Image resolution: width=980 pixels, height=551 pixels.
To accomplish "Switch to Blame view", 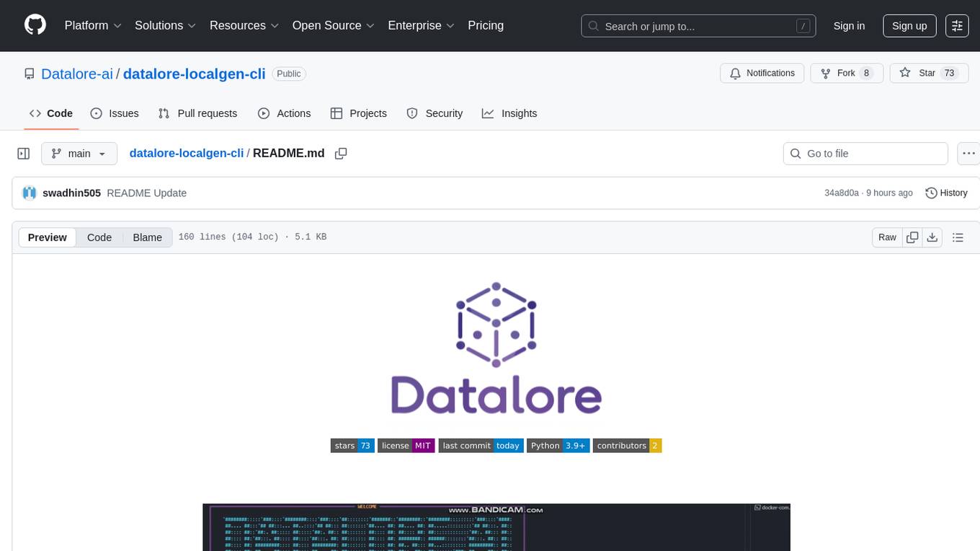I will [147, 237].
